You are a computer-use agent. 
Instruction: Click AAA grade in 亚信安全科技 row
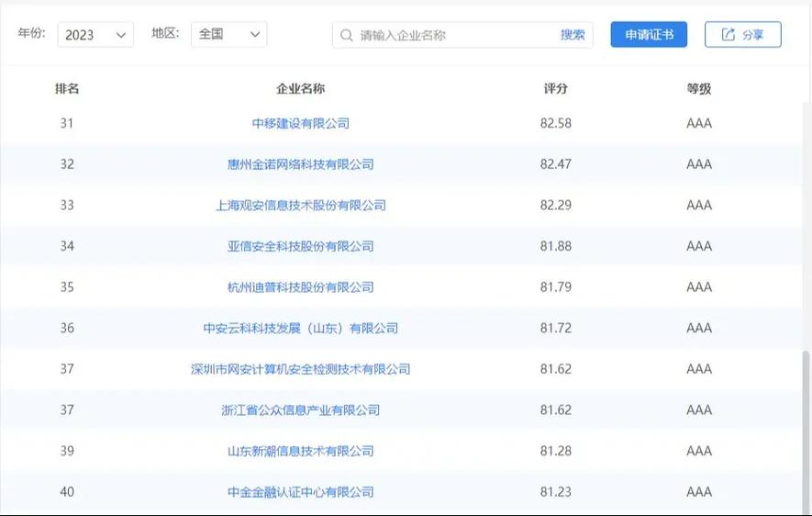699,246
